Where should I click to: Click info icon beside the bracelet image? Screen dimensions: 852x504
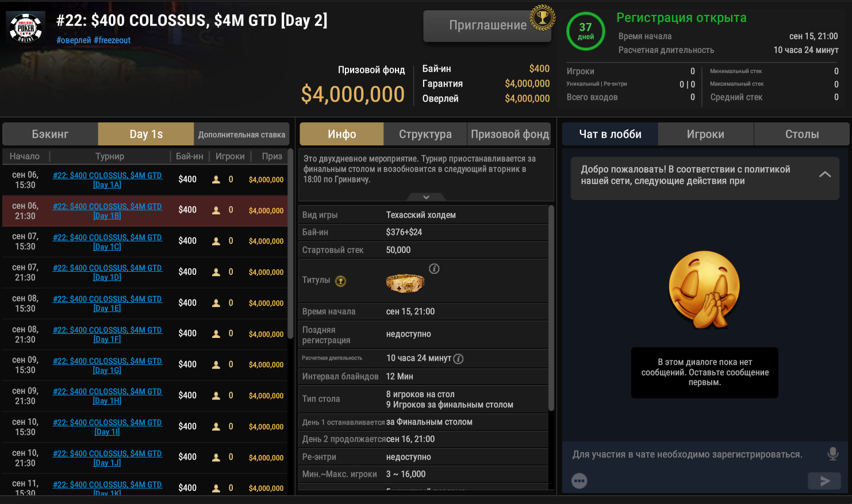coord(435,268)
